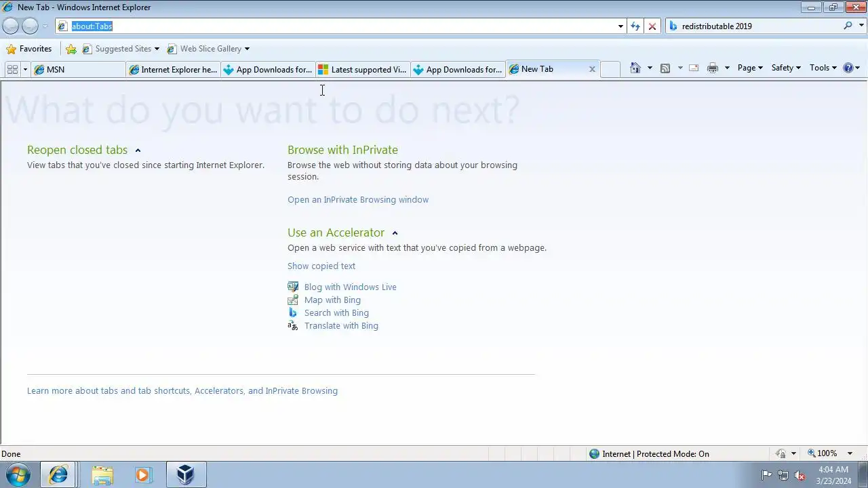Image resolution: width=868 pixels, height=488 pixels.
Task: Click the Translate with Bing icon
Action: point(293,325)
